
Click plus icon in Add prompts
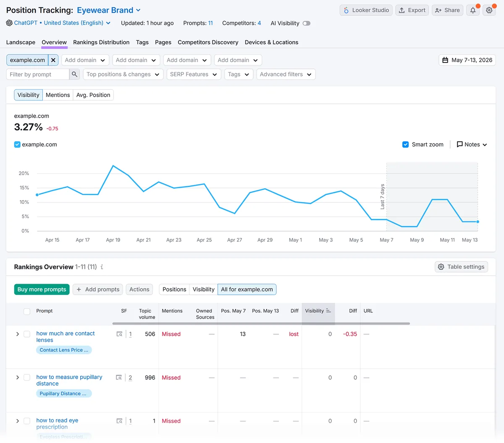(79, 289)
